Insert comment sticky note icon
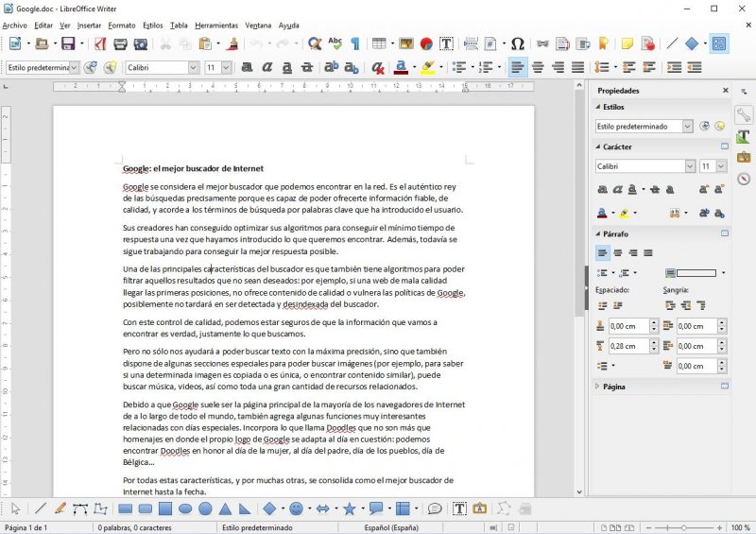 pos(627,43)
